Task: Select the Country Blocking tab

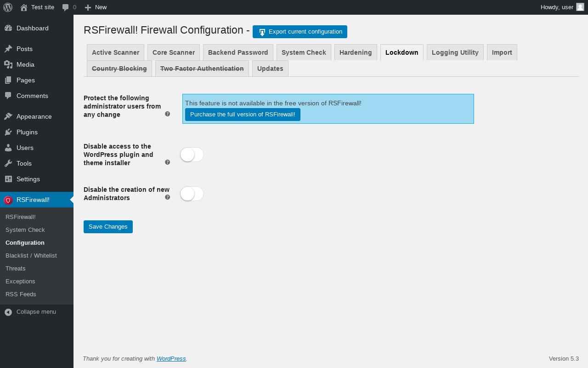Action: [x=119, y=69]
